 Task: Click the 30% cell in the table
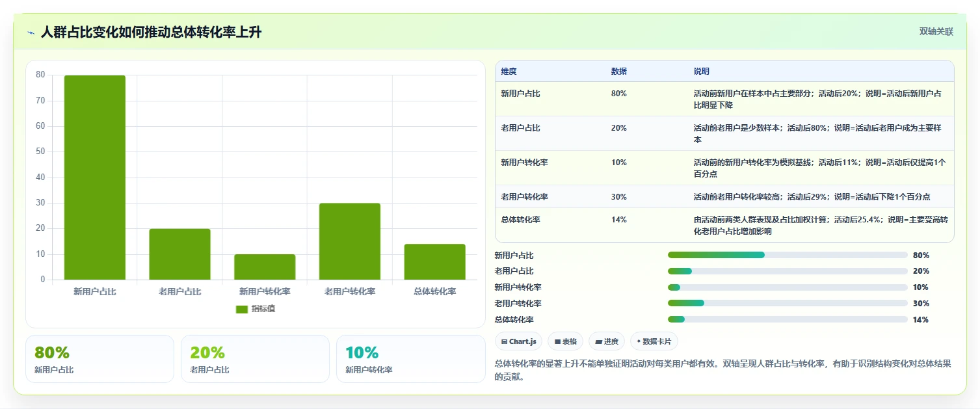pos(619,197)
